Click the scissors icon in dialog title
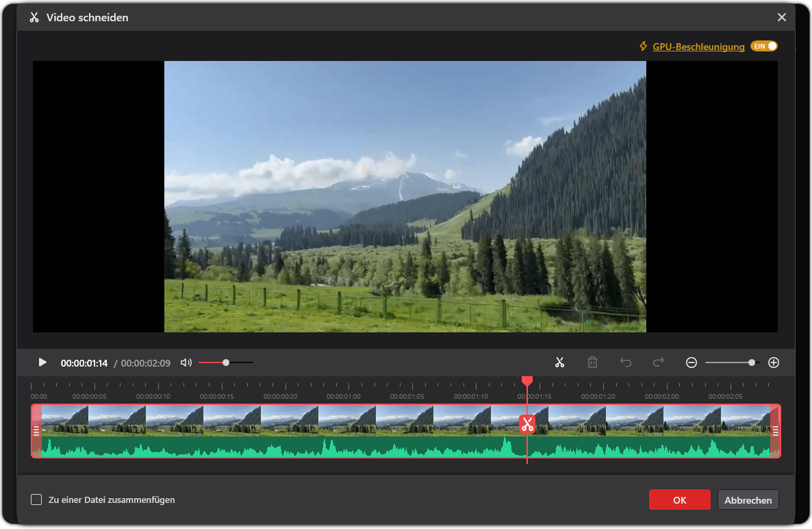The width and height of the screenshot is (812, 529). [x=34, y=18]
